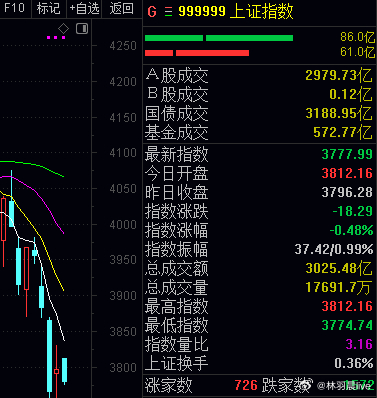The height and width of the screenshot is (398, 377).
Task: Click the 标记 (mark) button
Action: point(49,8)
